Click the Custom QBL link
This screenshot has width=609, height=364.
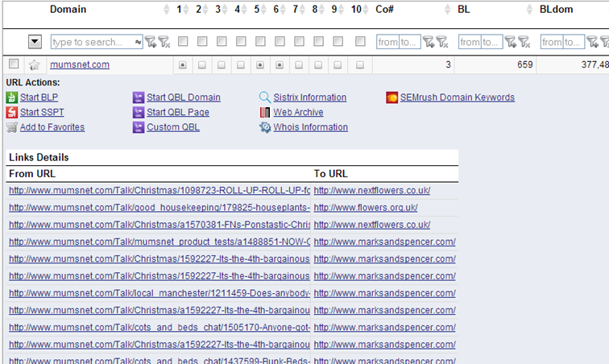(173, 127)
